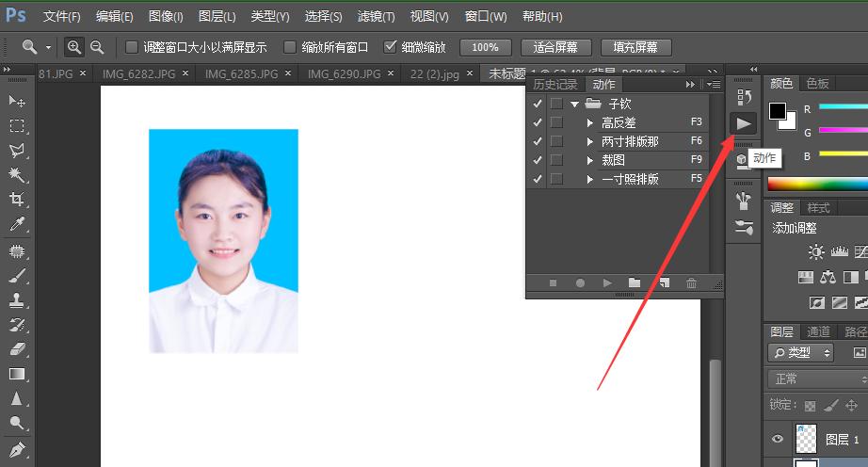This screenshot has height=467, width=868.
Task: Create a new action
Action: (x=664, y=283)
